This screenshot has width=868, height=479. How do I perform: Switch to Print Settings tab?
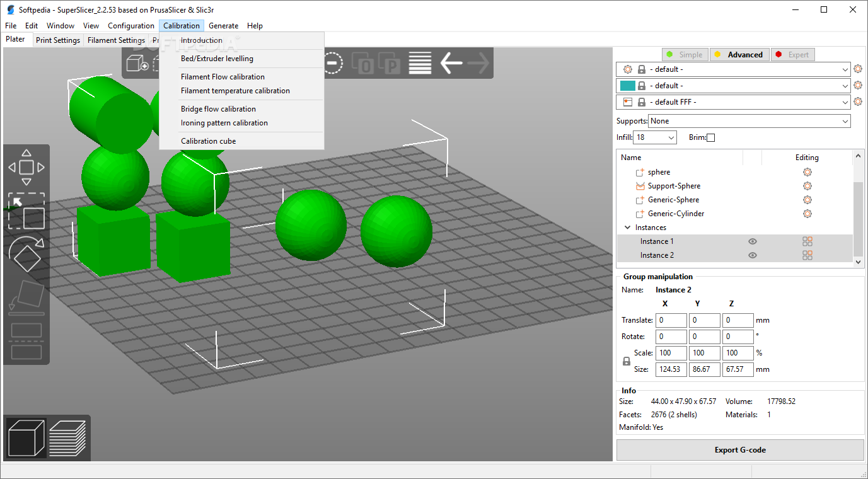pyautogui.click(x=58, y=40)
